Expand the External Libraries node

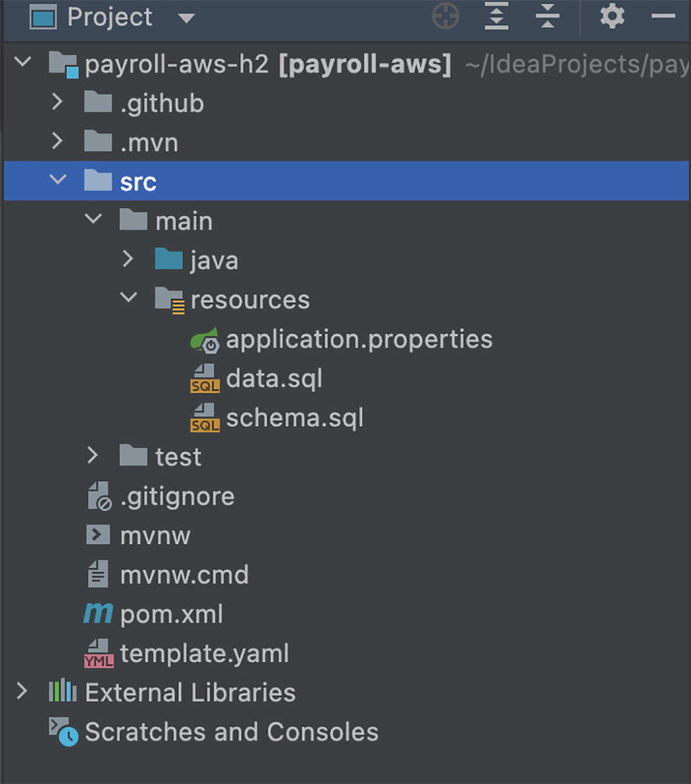point(22,692)
